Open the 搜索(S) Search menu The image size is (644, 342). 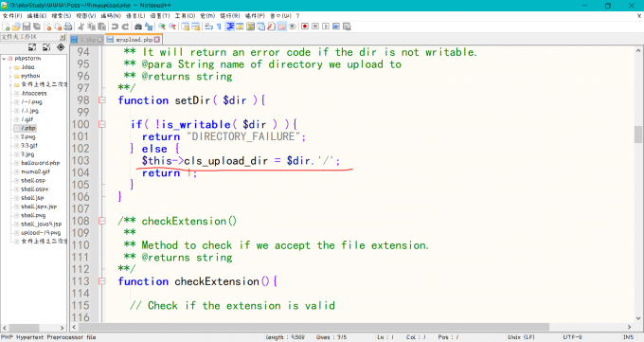point(62,15)
